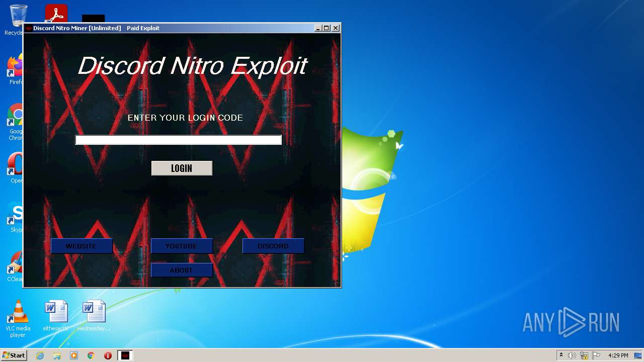Open the YOUTUBE button
The width and height of the screenshot is (644, 362).
coord(182,246)
